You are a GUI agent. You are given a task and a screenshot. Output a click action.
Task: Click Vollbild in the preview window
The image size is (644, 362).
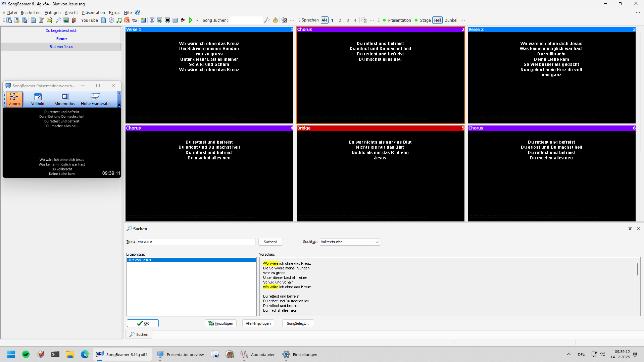tap(38, 99)
